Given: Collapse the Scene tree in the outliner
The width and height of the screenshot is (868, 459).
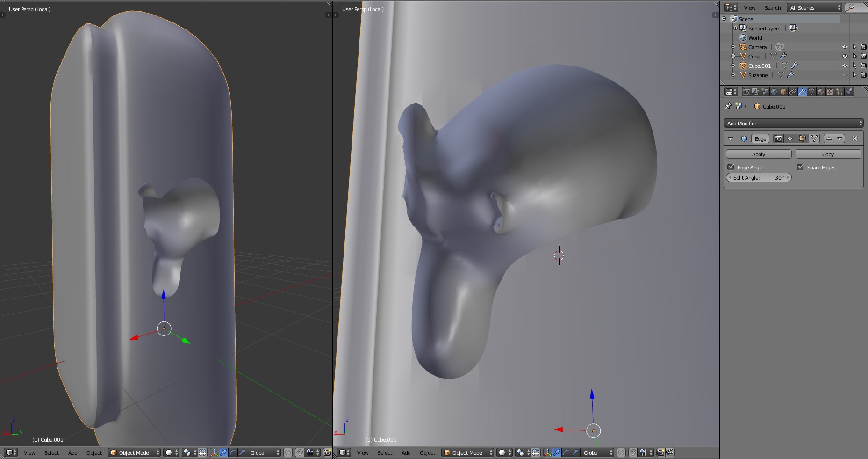Looking at the screenshot, I should point(724,19).
